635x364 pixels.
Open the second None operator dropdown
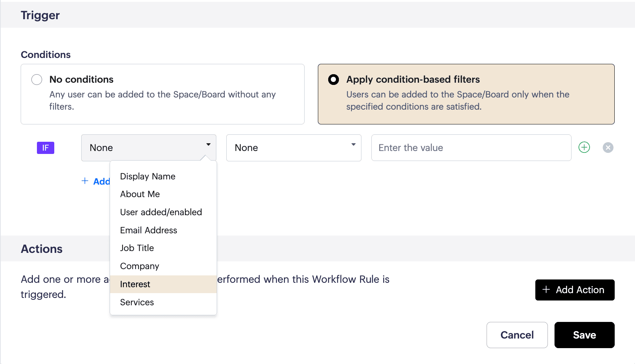click(294, 148)
